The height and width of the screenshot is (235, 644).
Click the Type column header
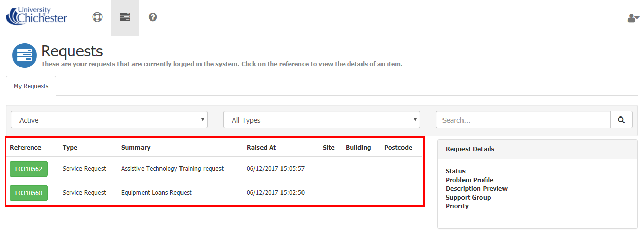70,147
